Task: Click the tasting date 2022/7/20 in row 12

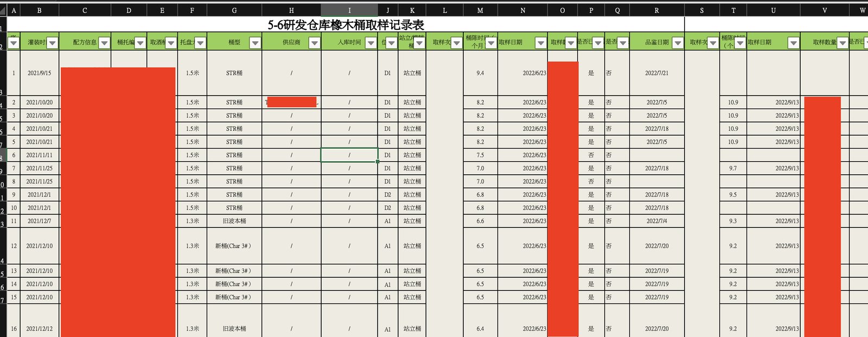Action: click(x=657, y=246)
